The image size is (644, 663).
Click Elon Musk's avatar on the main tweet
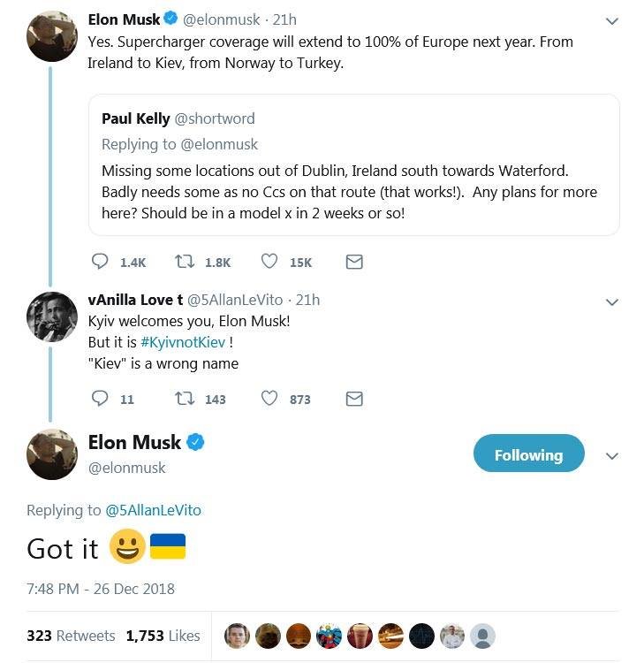[x=52, y=453]
